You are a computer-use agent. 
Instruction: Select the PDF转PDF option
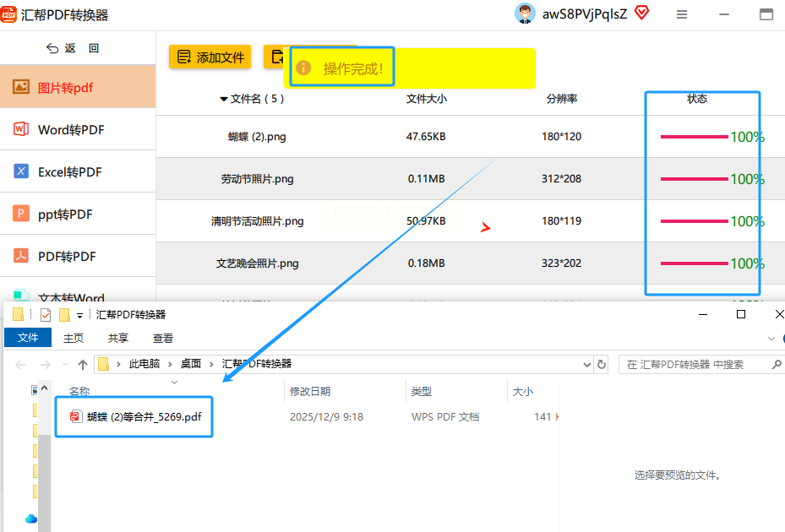pos(78,256)
